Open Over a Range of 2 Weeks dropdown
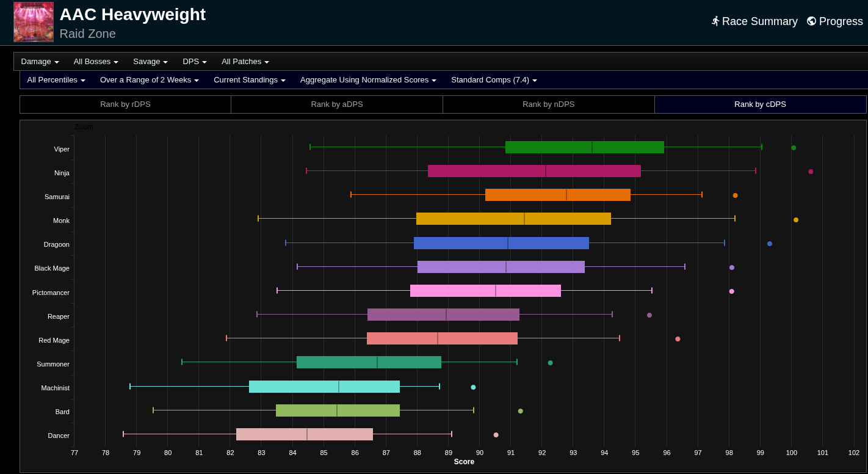The width and height of the screenshot is (868, 474). (x=150, y=80)
